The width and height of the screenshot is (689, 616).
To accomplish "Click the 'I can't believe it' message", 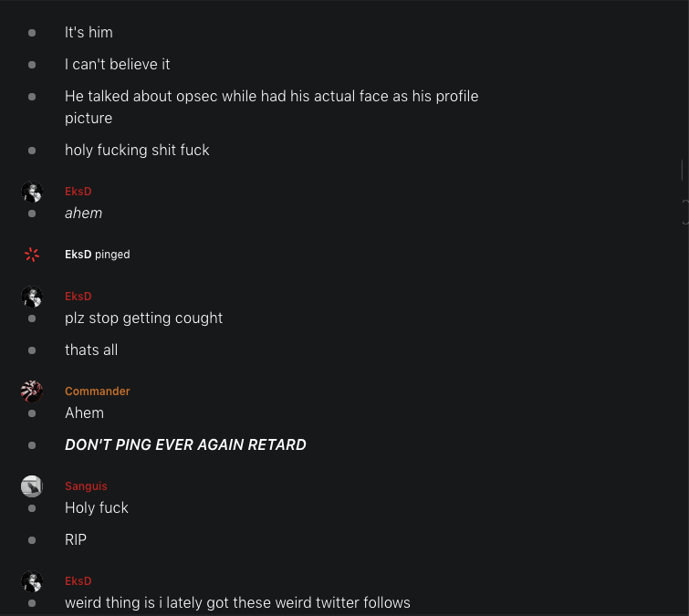I will [x=118, y=65].
